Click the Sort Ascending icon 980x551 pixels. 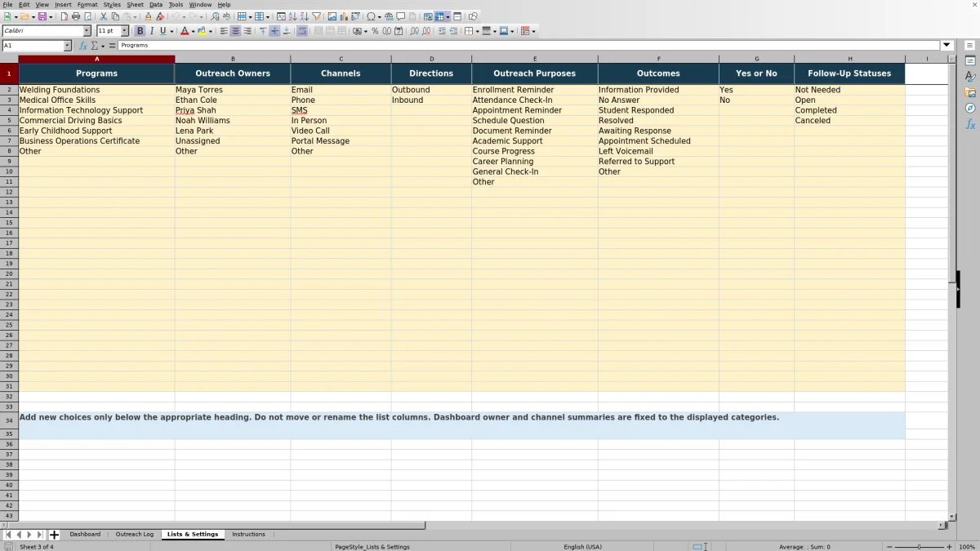click(293, 16)
